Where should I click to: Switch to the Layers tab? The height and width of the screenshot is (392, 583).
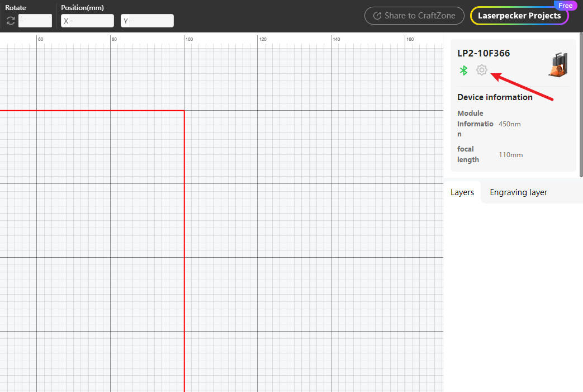click(x=462, y=192)
